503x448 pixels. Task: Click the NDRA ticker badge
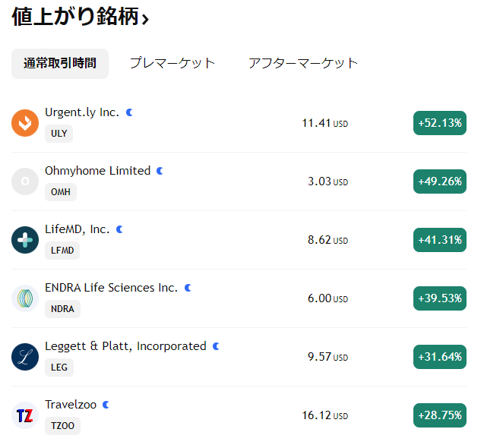(x=62, y=309)
